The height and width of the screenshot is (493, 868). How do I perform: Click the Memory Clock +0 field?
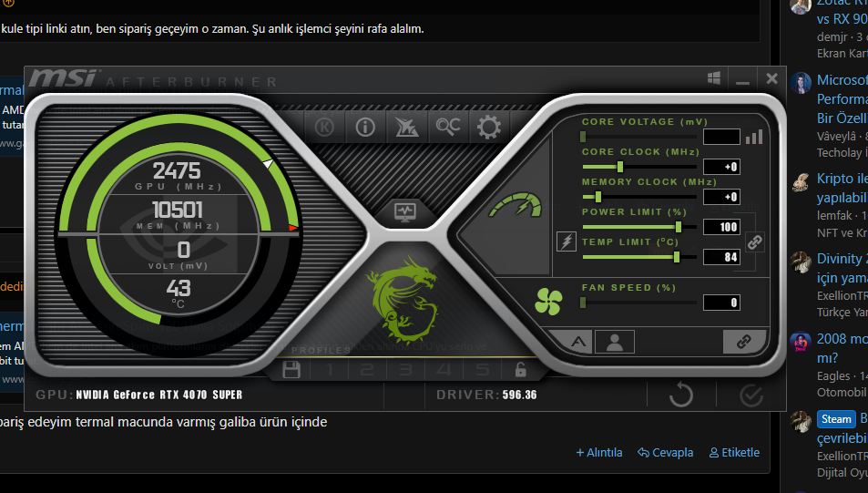point(722,197)
